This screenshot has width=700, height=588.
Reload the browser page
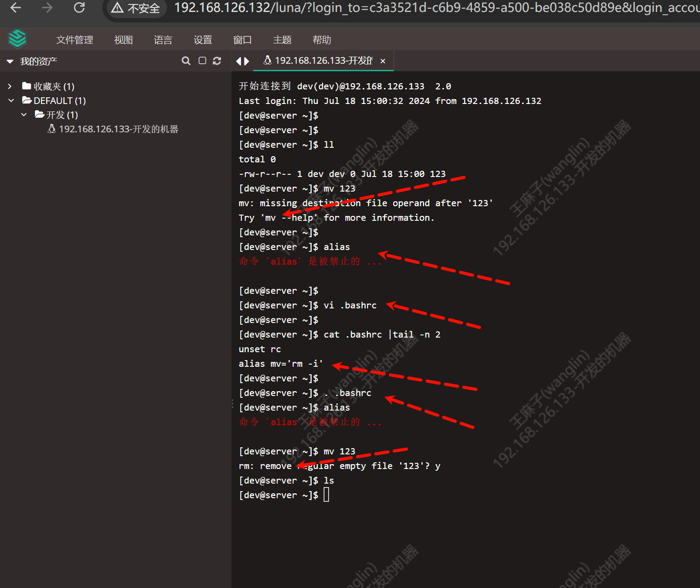[x=79, y=8]
